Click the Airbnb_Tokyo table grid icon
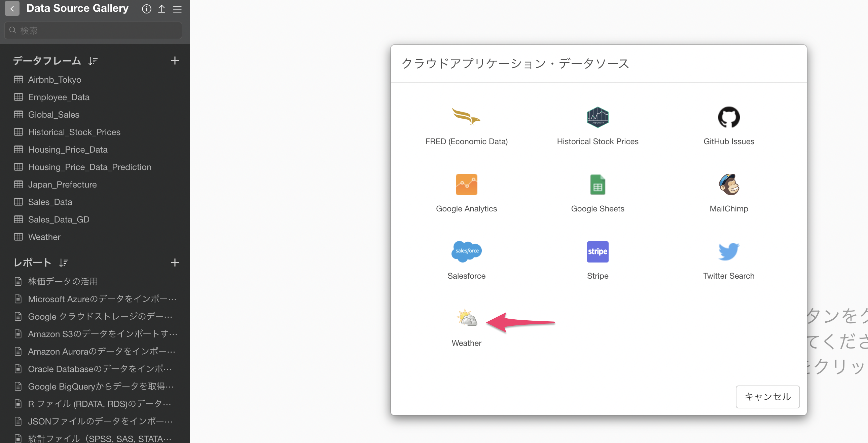Screen dimensions: 868x443 pos(19,79)
